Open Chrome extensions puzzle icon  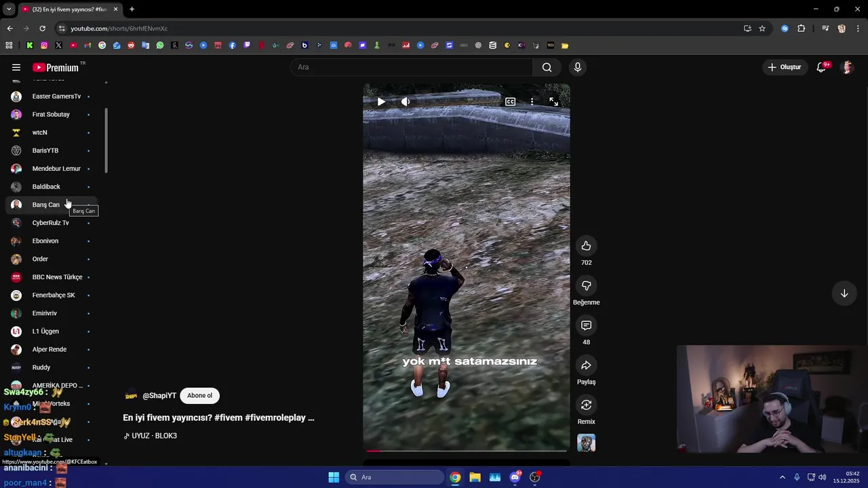[x=802, y=28]
